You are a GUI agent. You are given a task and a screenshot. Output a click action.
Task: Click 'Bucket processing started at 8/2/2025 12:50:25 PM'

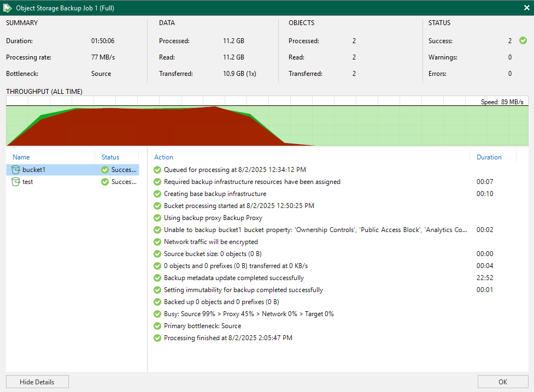[239, 205]
